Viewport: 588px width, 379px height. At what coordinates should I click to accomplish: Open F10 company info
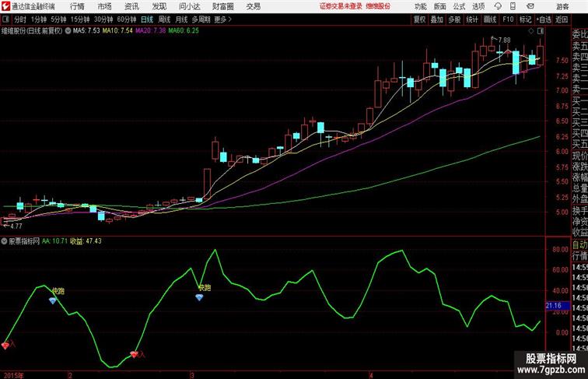(508, 19)
